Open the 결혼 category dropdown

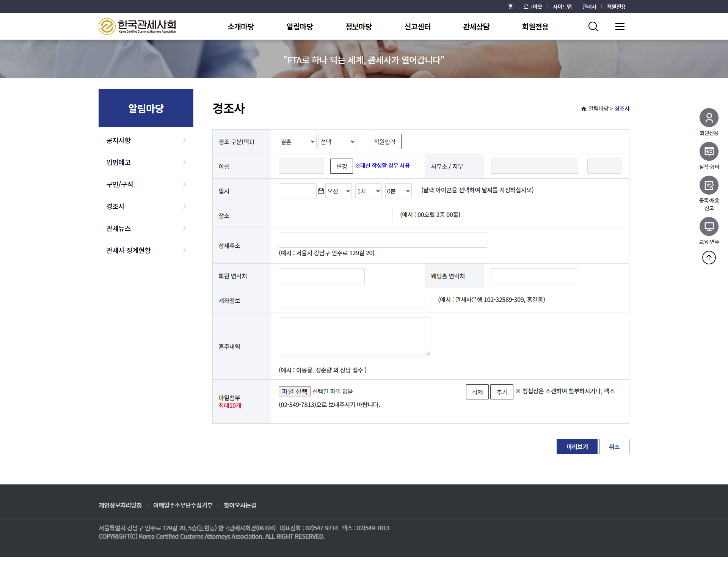click(297, 141)
